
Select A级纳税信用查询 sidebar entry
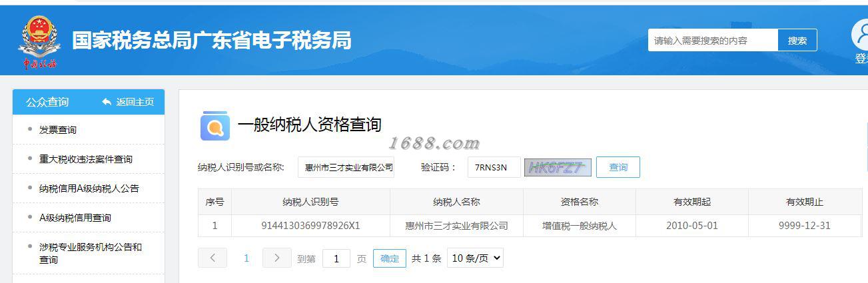pyautogui.click(x=75, y=218)
